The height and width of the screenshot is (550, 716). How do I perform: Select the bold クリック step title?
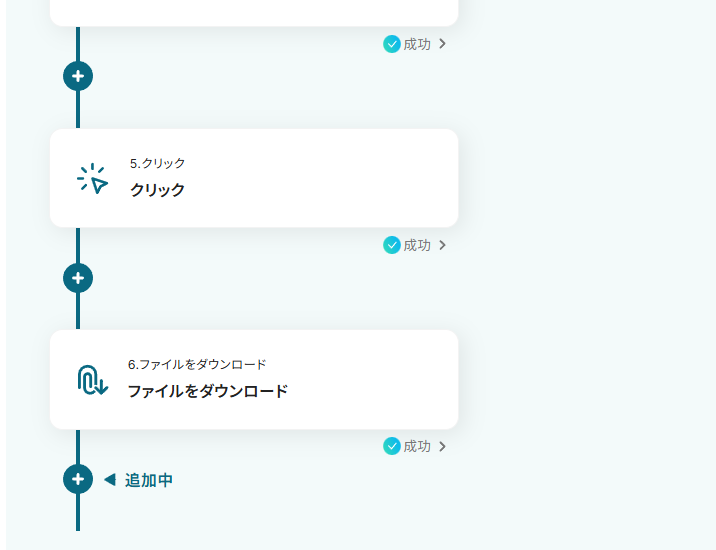click(157, 190)
